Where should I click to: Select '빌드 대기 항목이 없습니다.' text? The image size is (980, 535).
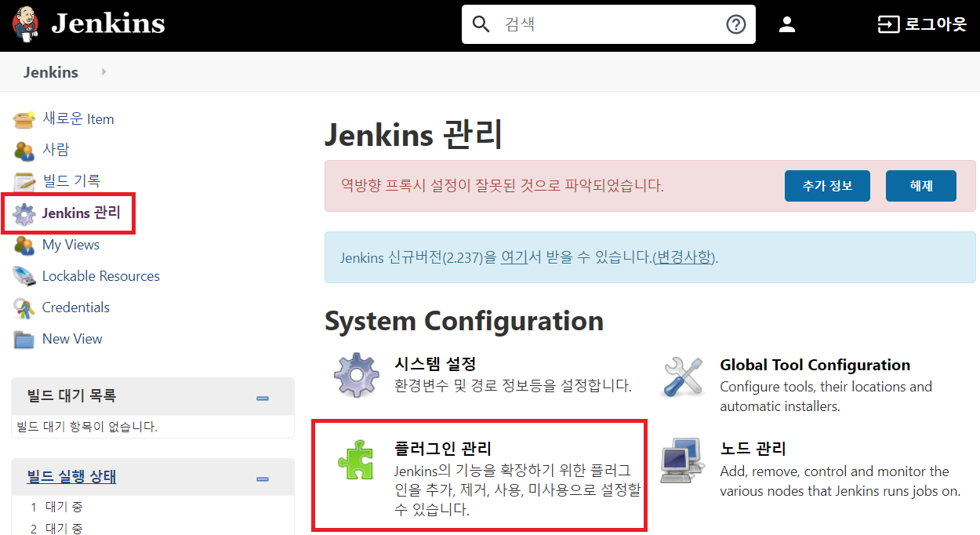click(87, 427)
